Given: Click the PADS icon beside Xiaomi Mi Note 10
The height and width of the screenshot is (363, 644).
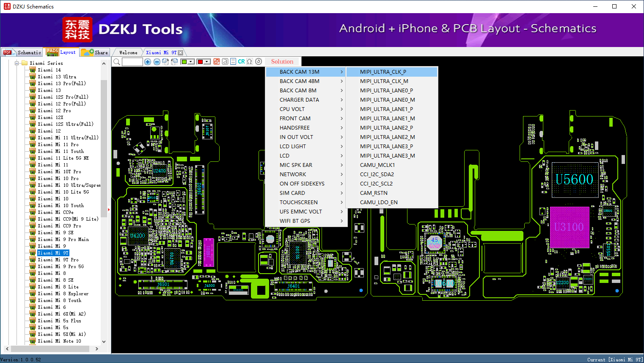Looking at the screenshot, I should [33, 341].
